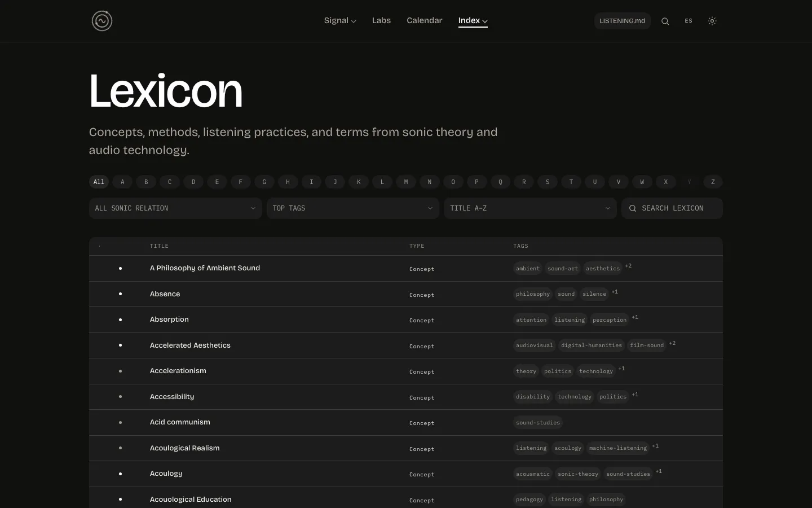Click the silence tag in Absence row
The image size is (812, 508).
pos(594,294)
